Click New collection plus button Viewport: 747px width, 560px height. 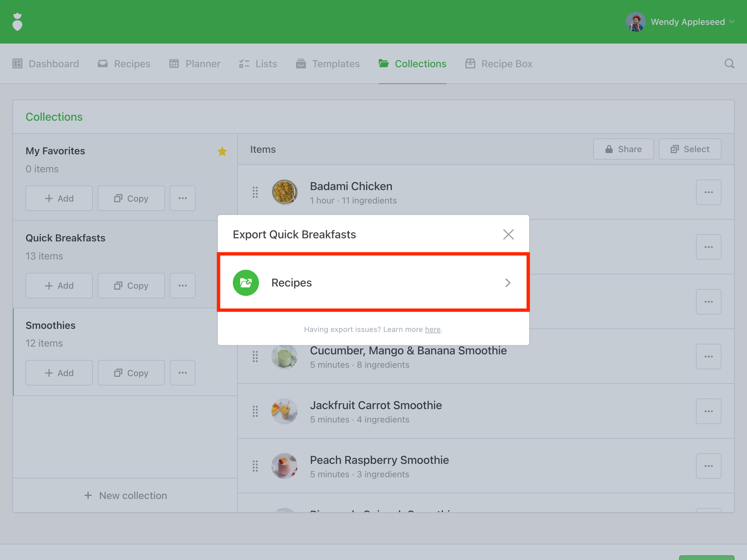coord(88,495)
